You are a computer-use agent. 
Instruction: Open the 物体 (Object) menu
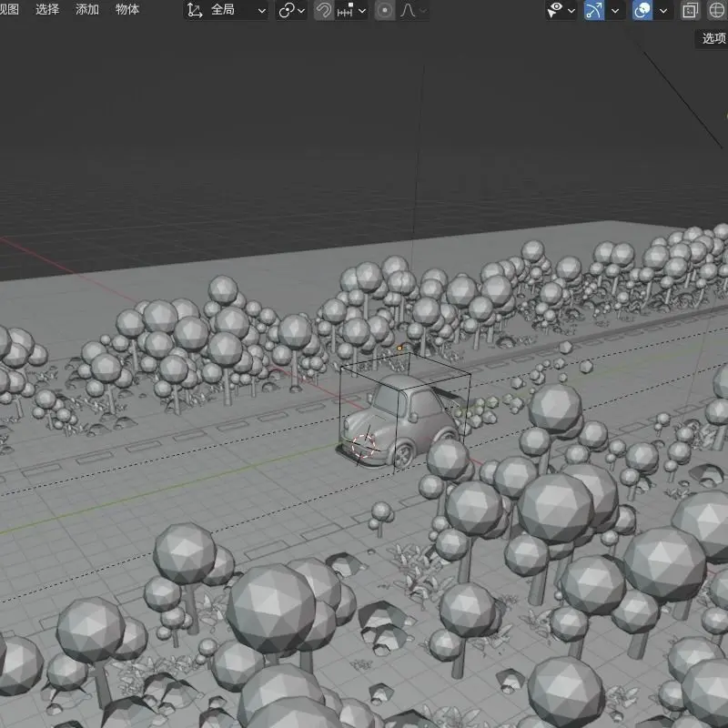tap(127, 9)
